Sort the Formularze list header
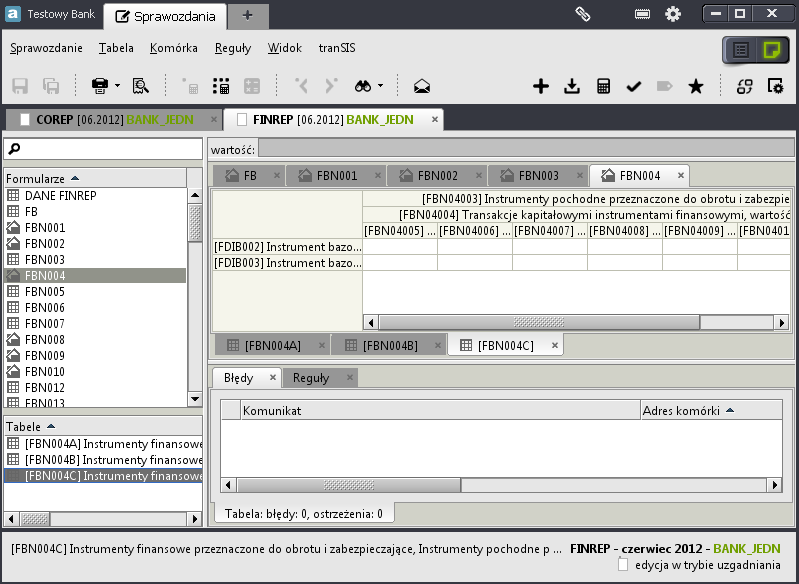Screen dimensions: 799x584 [95, 178]
